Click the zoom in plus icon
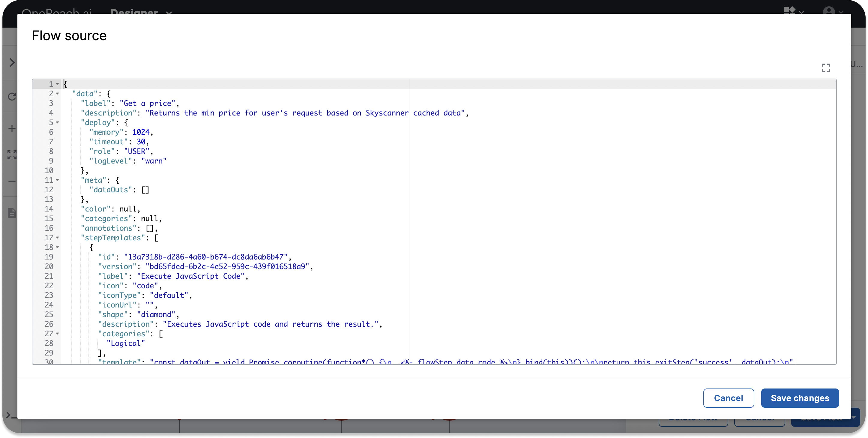Image resolution: width=868 pixels, height=438 pixels. pos(12,128)
